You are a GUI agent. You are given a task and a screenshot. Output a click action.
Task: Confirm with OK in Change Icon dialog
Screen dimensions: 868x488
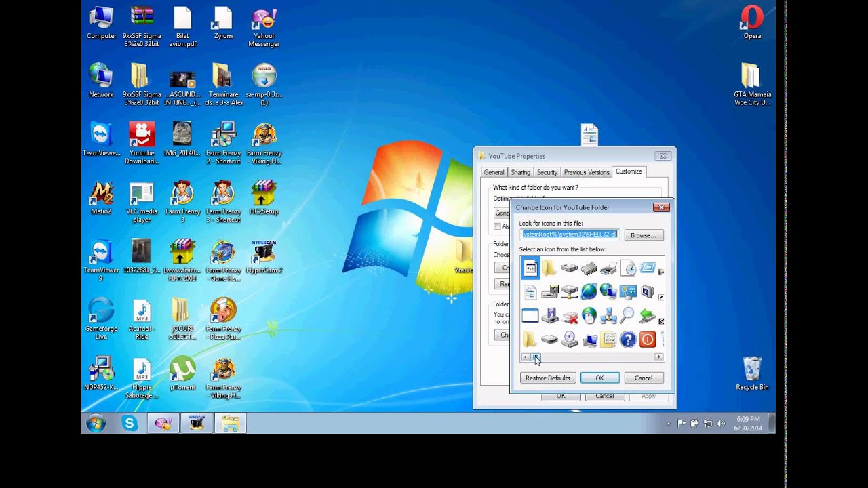[x=599, y=378]
